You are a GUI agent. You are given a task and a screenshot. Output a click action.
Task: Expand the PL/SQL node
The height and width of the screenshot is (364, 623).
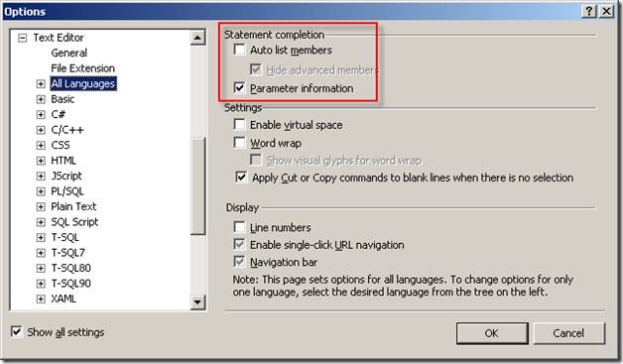coord(41,191)
